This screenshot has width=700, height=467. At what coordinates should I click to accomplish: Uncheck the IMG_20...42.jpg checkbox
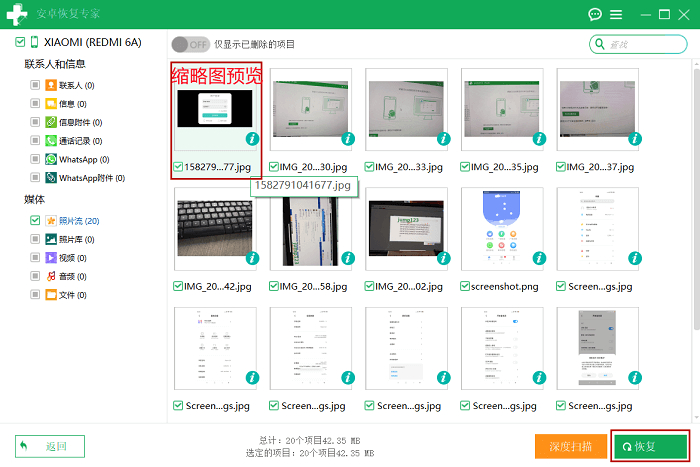[178, 286]
